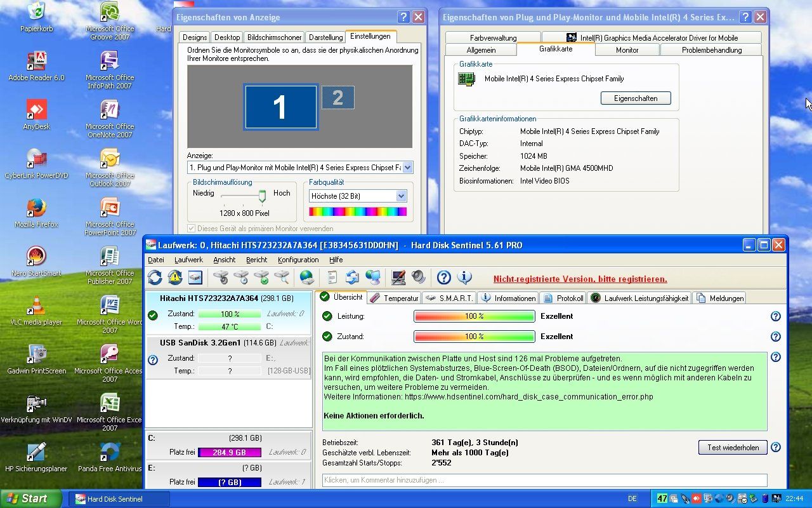
Task: Switch to the Informationen tab
Action: [509, 298]
